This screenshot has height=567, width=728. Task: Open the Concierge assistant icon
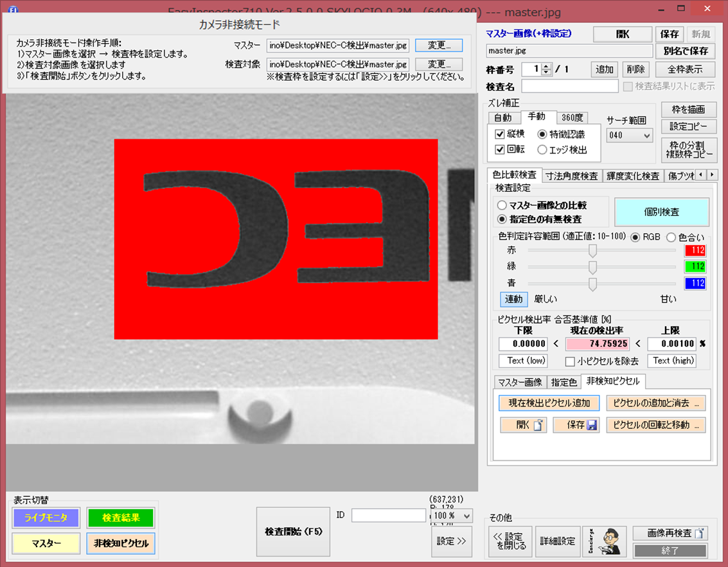click(x=604, y=541)
